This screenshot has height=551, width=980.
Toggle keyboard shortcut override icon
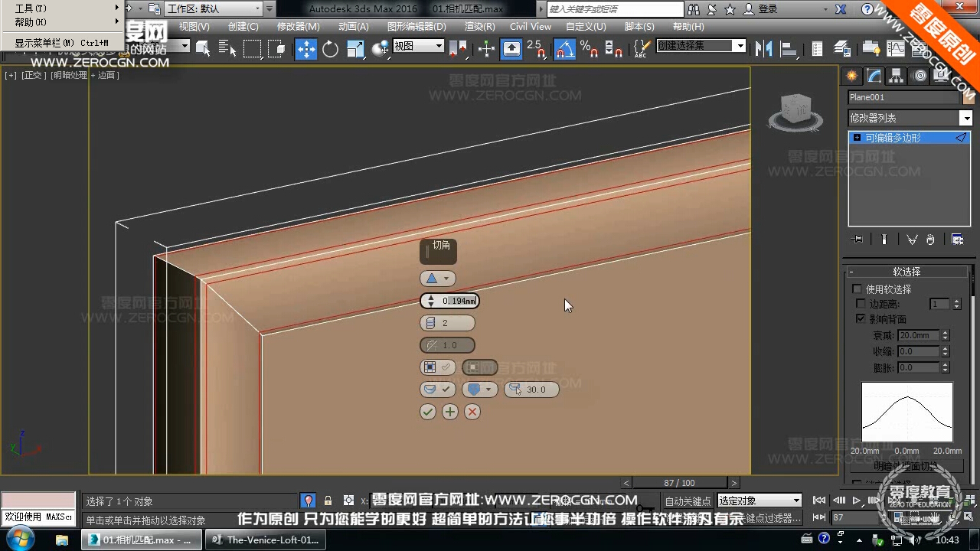pos(511,49)
